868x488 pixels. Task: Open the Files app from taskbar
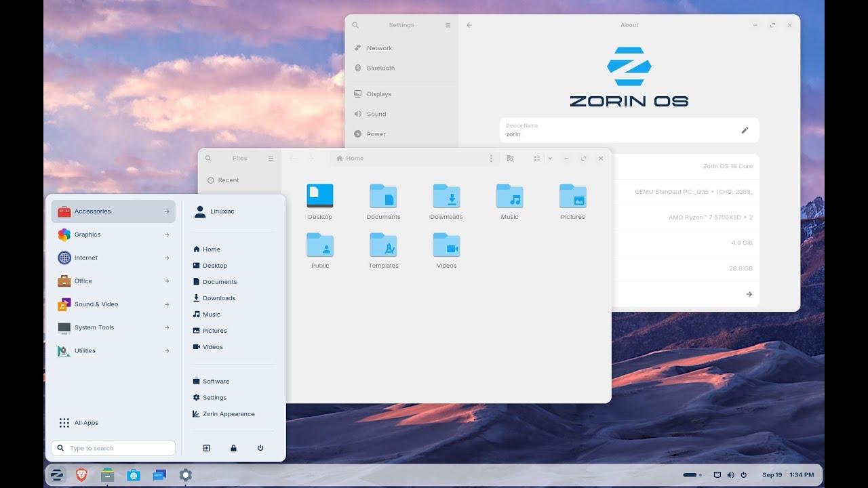tap(107, 475)
